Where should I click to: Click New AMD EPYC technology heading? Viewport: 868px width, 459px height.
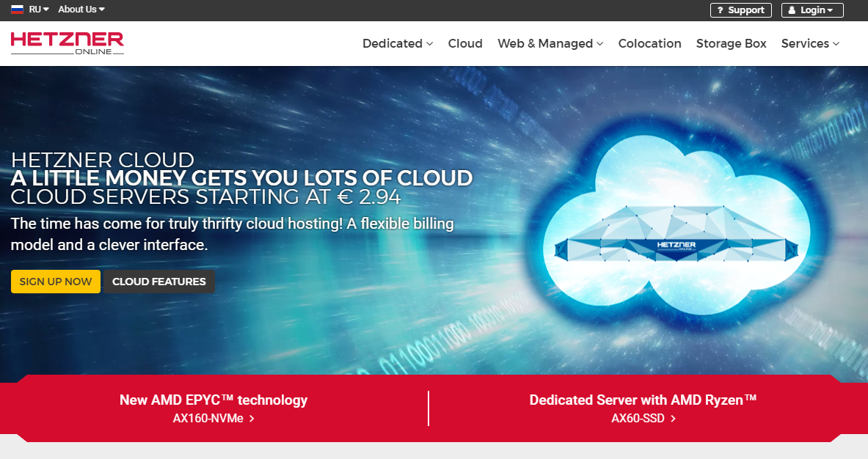(213, 400)
